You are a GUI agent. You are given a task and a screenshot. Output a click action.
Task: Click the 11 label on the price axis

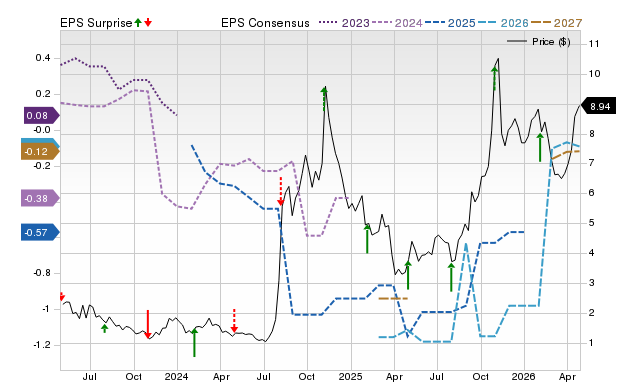pos(594,44)
